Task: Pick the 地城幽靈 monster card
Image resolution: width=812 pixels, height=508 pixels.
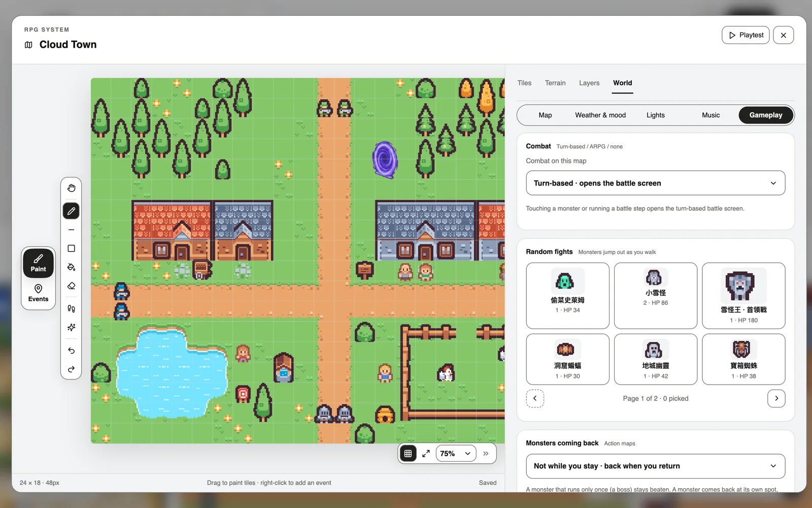Action: 656,359
